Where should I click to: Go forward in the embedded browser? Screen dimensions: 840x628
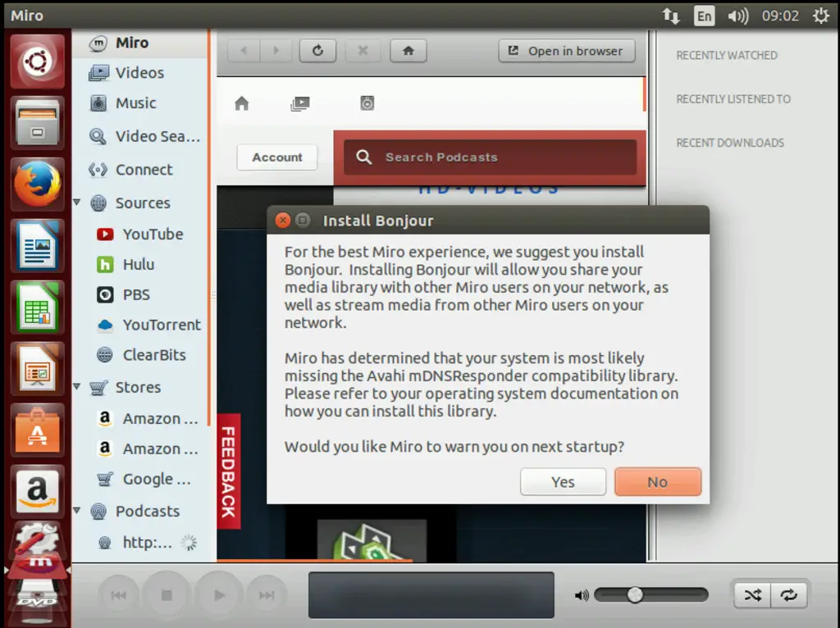tap(276, 51)
